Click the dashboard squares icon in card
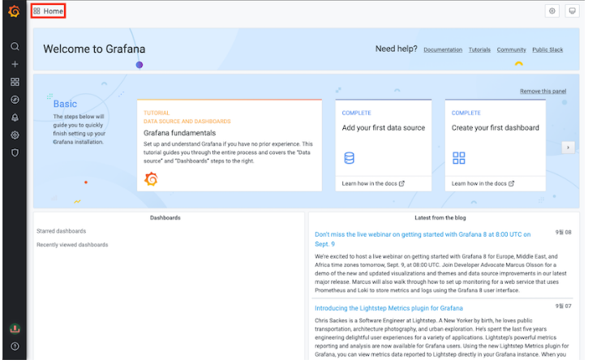This screenshot has height=364, width=601. (x=458, y=158)
